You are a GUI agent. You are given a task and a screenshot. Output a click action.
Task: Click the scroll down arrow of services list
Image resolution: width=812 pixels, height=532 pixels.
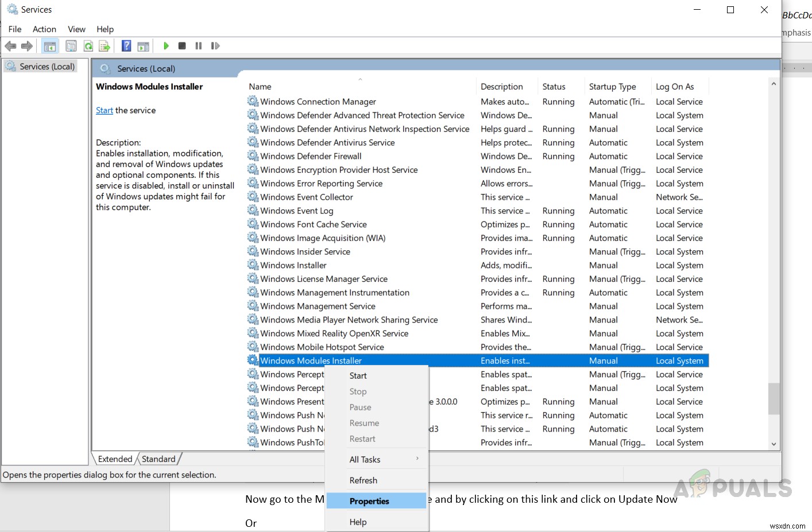[774, 444]
